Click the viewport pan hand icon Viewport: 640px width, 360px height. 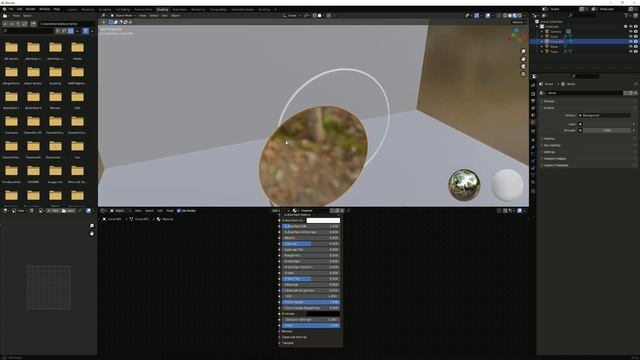523,59
